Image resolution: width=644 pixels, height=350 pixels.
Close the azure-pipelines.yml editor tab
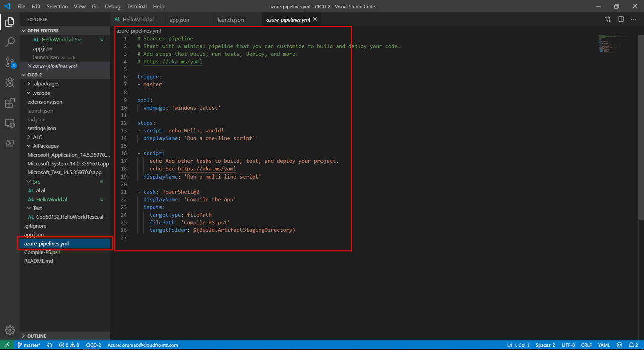coord(315,19)
